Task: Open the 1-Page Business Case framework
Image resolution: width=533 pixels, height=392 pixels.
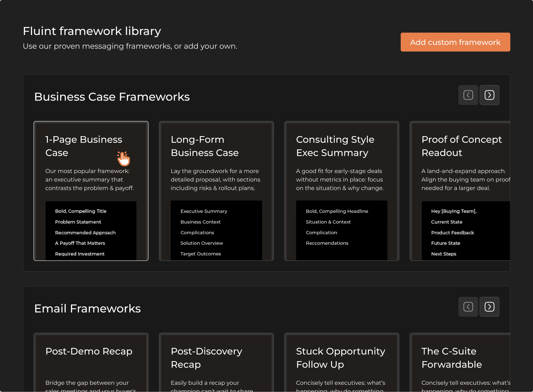Action: click(91, 191)
